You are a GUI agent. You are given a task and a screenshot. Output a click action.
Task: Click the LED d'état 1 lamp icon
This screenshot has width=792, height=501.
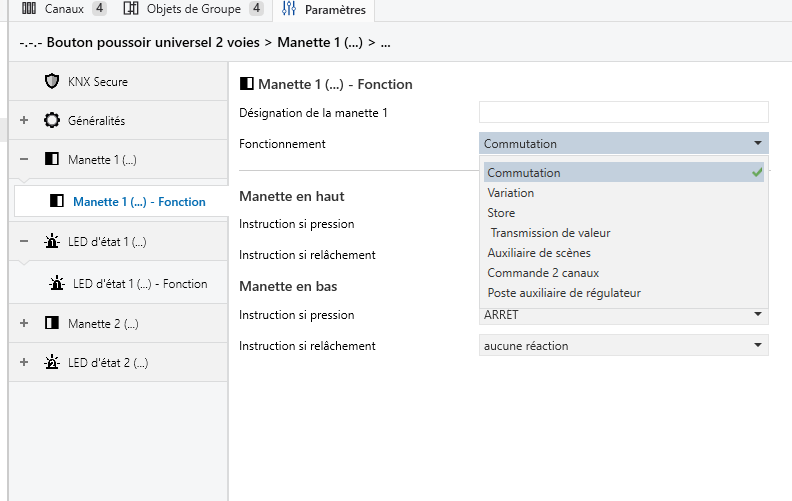coord(52,241)
